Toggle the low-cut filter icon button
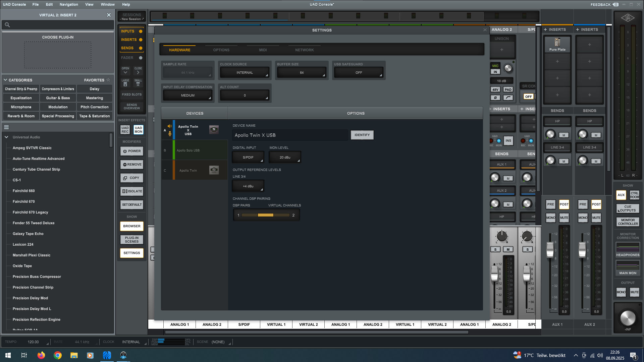The image size is (644, 362). 508,98
